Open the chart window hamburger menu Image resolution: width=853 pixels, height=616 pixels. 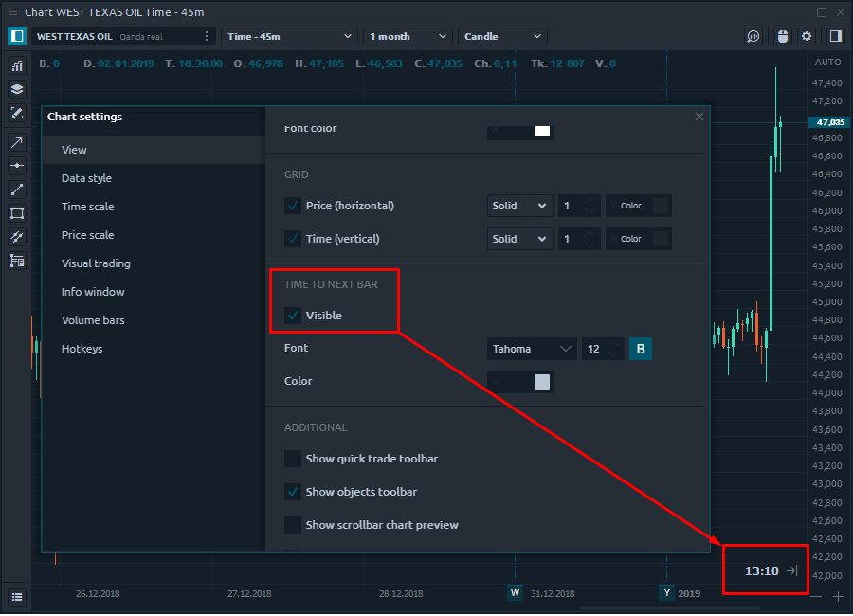click(13, 12)
